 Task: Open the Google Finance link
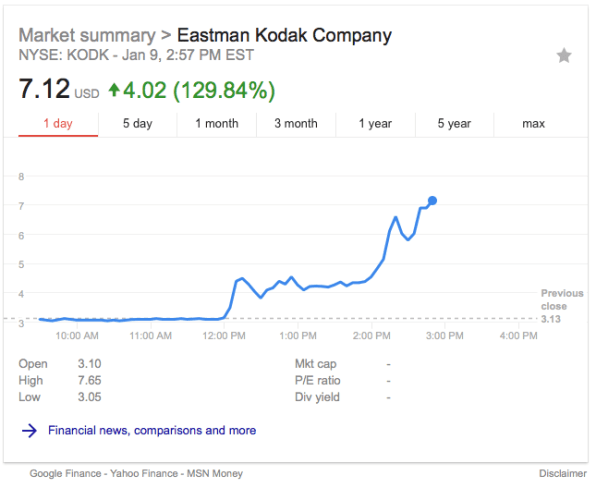click(x=65, y=474)
